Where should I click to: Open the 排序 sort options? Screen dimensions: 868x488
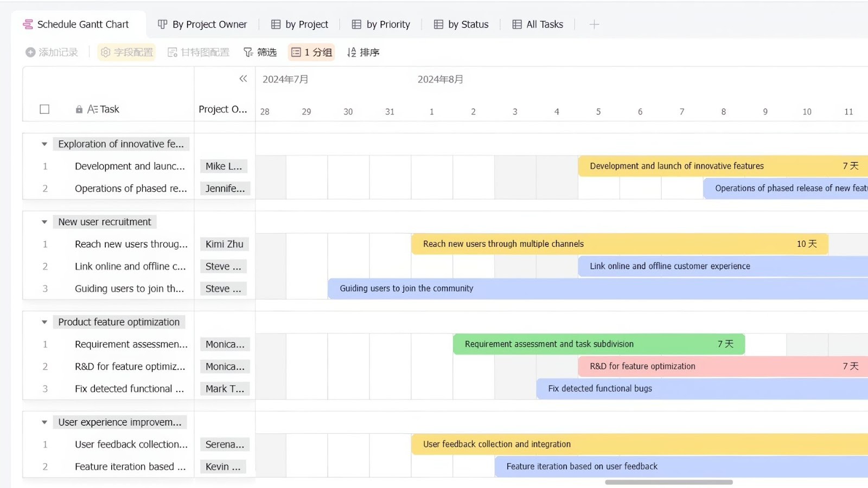(363, 52)
